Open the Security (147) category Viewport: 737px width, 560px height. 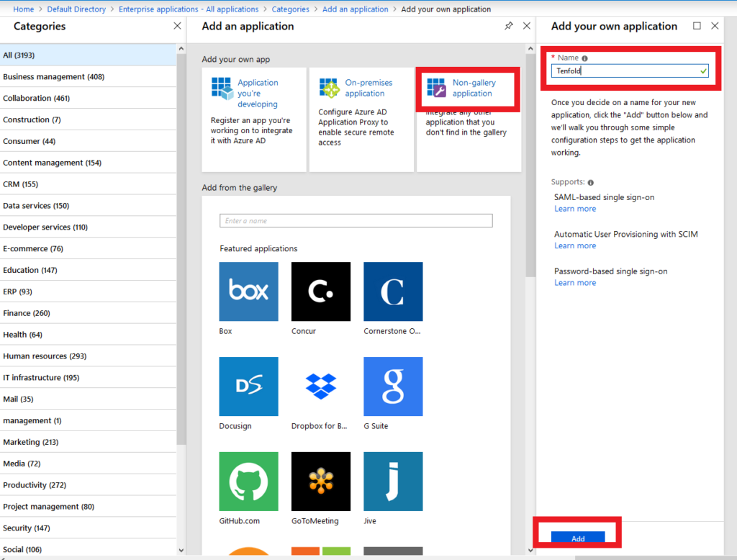(88, 528)
